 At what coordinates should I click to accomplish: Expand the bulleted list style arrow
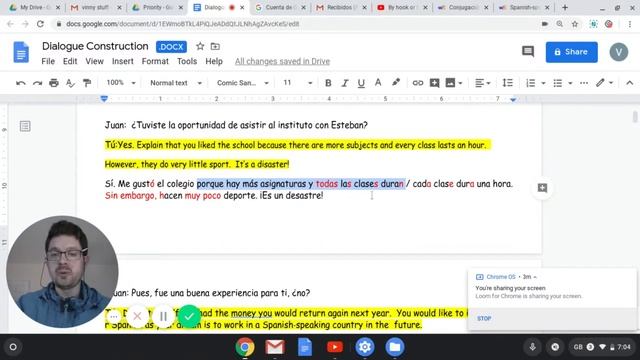570,83
